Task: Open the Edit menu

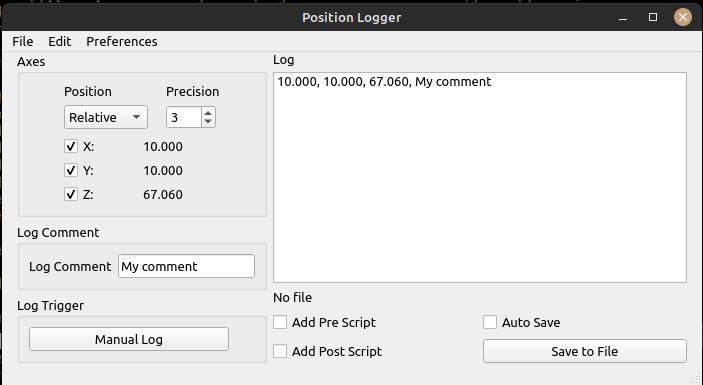Action: [60, 42]
